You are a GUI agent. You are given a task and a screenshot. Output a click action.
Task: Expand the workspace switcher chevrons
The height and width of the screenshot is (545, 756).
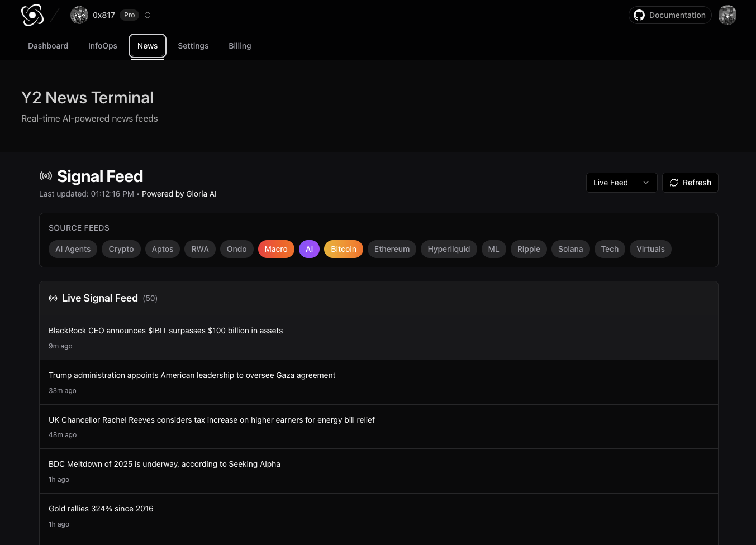[148, 15]
